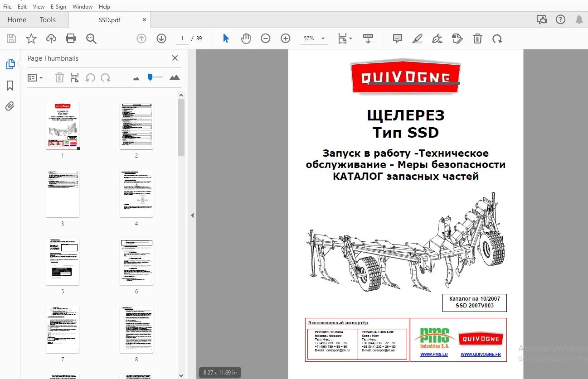588x379 pixels.
Task: Select page 2 thumbnail
Action: click(136, 126)
